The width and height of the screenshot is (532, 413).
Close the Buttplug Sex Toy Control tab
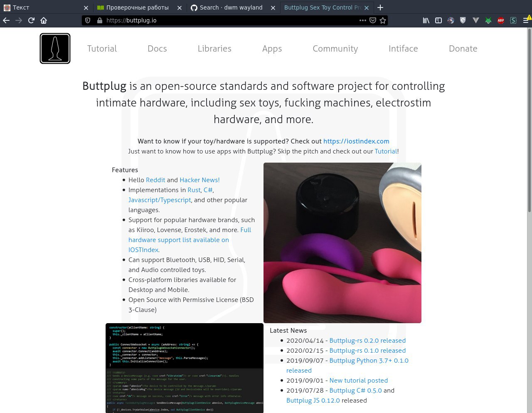[x=367, y=7]
